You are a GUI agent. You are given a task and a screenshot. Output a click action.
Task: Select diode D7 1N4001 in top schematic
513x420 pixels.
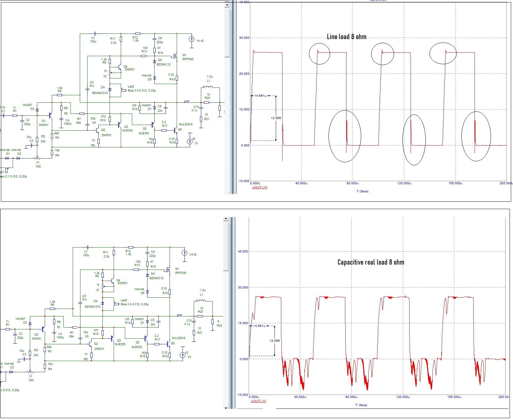(155, 108)
